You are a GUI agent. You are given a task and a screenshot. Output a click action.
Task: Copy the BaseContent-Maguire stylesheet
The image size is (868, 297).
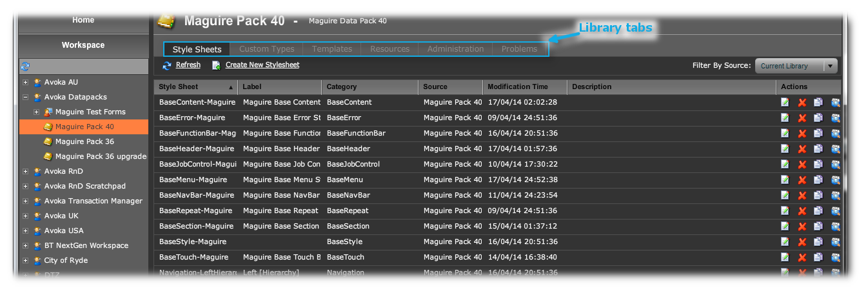tap(818, 102)
